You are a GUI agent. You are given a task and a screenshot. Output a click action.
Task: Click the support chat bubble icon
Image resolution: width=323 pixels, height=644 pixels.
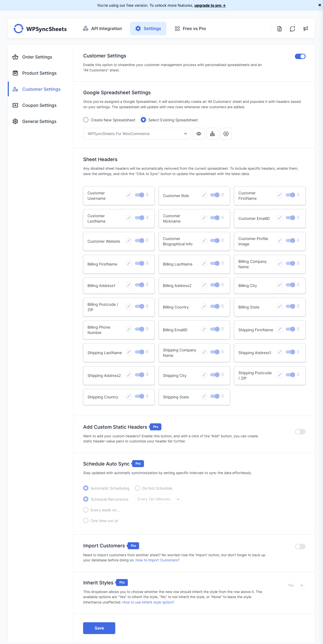point(292,29)
